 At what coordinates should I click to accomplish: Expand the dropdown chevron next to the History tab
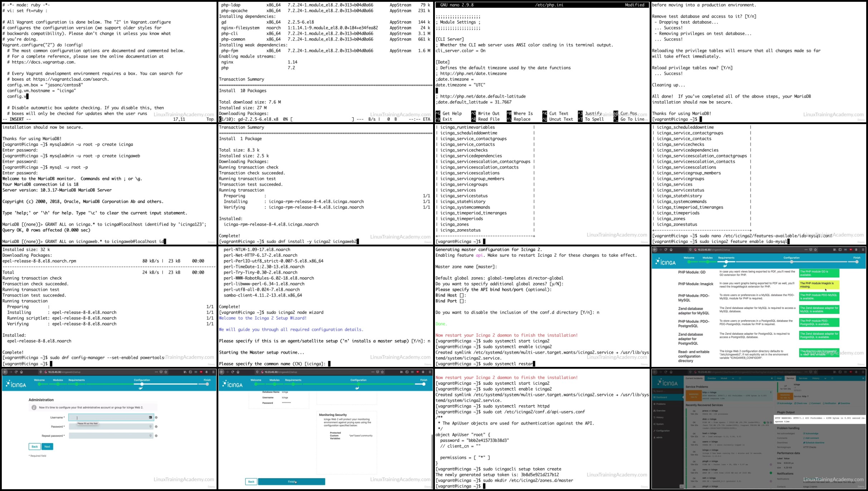[825, 378]
